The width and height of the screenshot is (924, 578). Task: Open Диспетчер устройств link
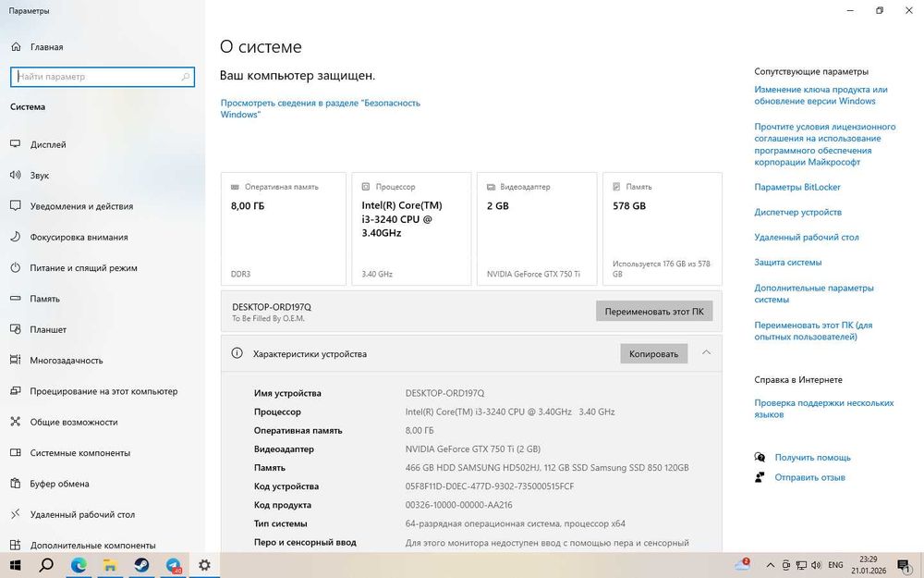point(798,213)
